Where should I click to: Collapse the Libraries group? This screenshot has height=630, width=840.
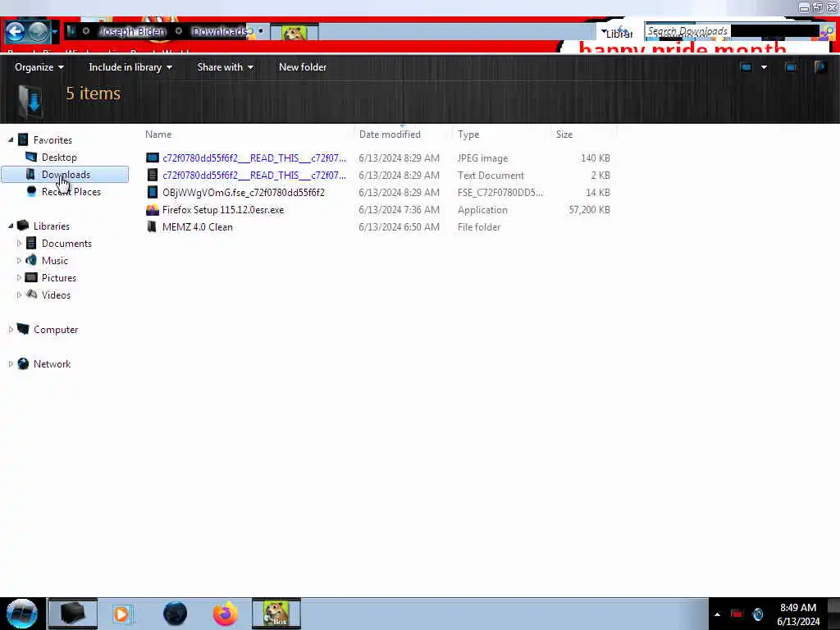(x=11, y=226)
